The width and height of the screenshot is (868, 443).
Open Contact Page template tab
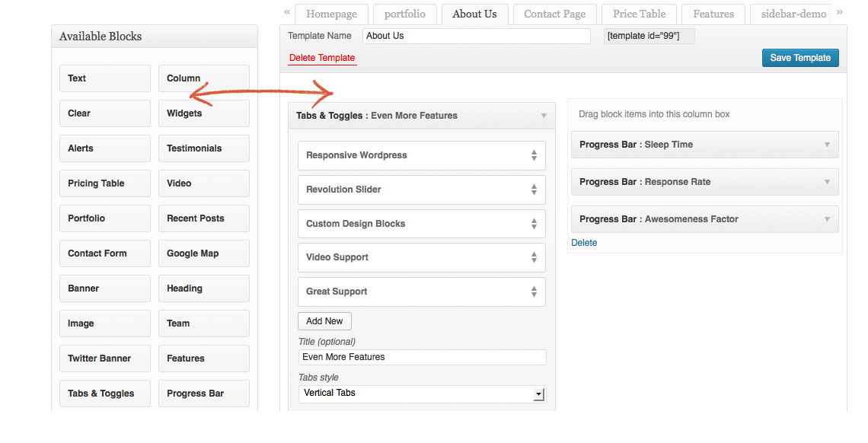click(x=554, y=14)
